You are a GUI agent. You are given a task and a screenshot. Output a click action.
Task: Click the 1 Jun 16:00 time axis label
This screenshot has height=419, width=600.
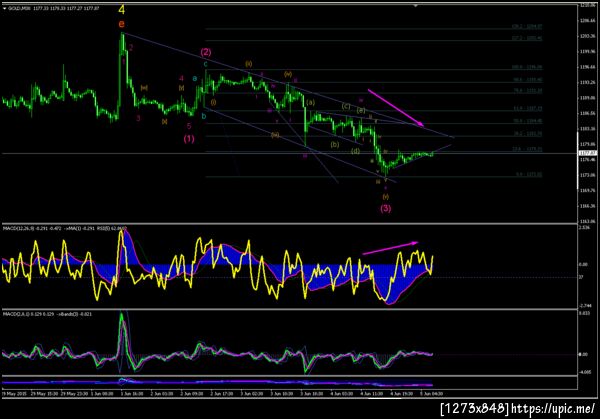(132, 393)
